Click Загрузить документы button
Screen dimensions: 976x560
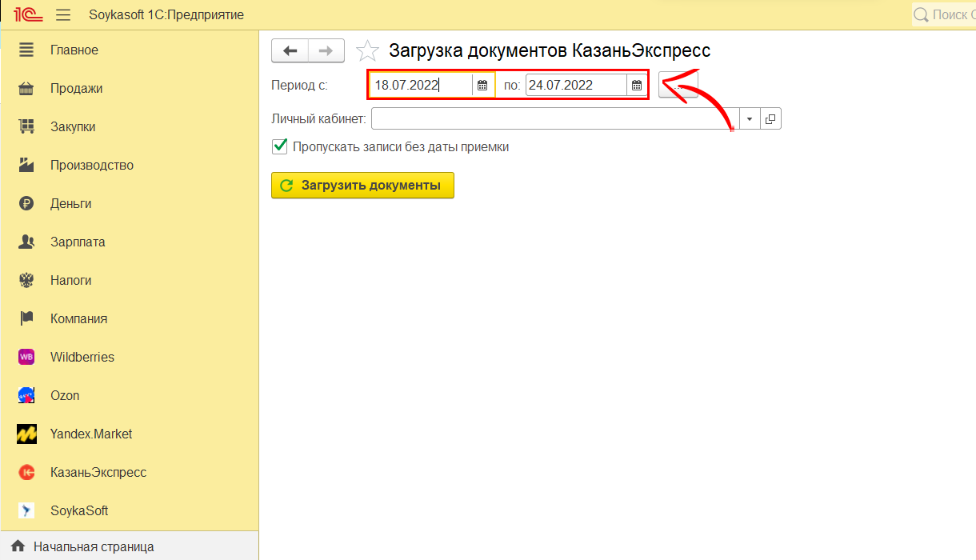[362, 186]
